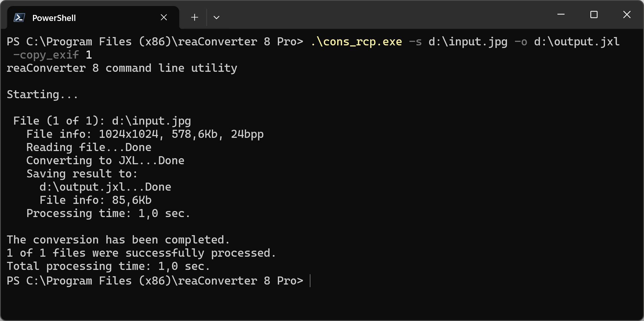Maximize the terminal window
The image size is (644, 321).
[x=594, y=14]
